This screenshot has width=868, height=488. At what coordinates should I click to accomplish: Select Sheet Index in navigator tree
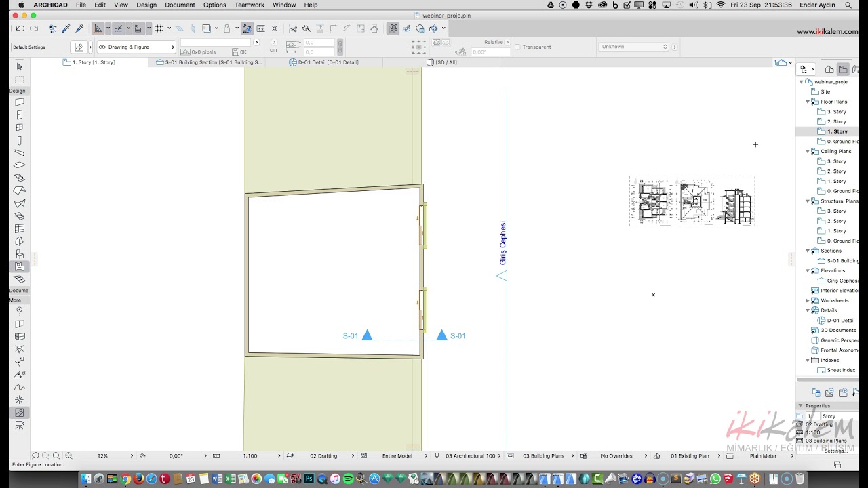841,370
